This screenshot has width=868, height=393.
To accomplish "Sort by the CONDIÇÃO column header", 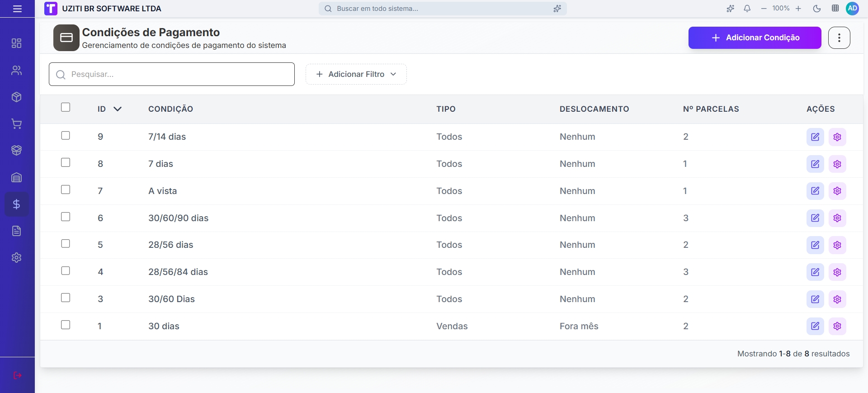I will coord(170,109).
